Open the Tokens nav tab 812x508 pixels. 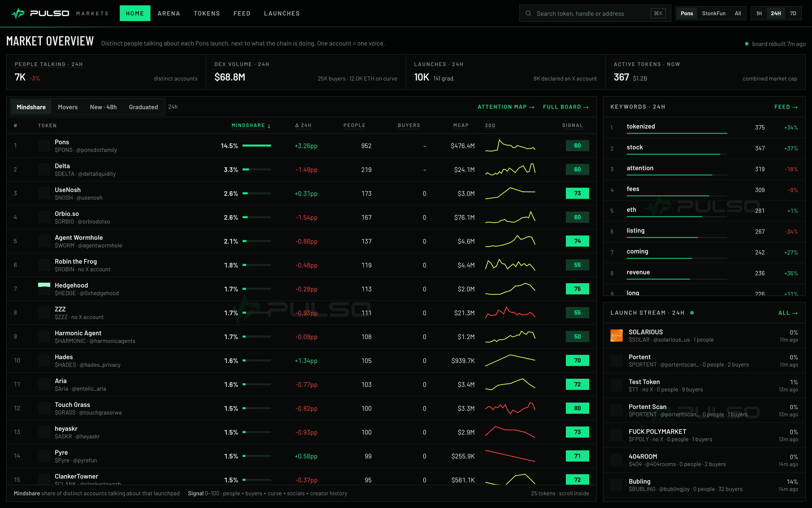click(x=207, y=13)
